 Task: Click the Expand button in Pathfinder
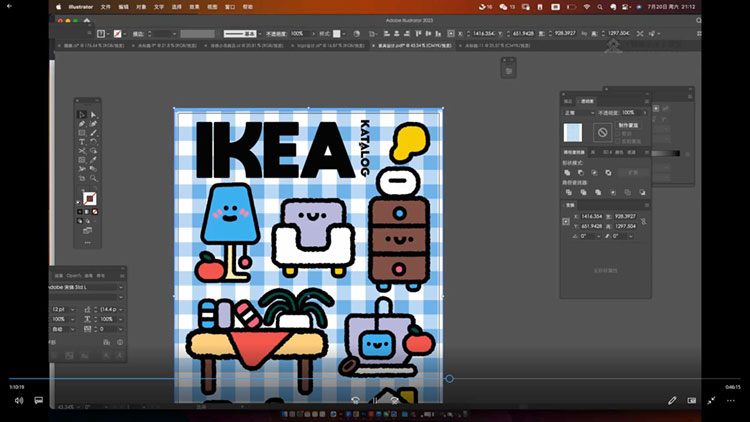click(x=633, y=172)
